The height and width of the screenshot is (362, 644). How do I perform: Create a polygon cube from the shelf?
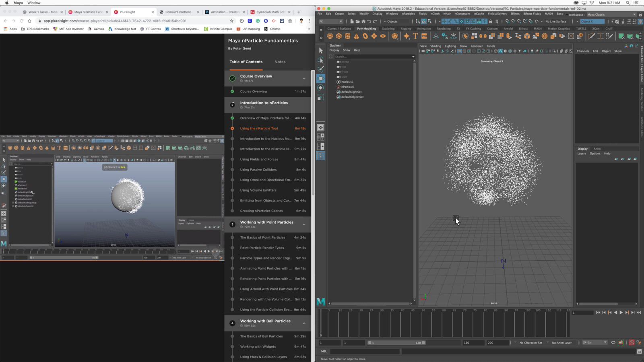tap(339, 36)
